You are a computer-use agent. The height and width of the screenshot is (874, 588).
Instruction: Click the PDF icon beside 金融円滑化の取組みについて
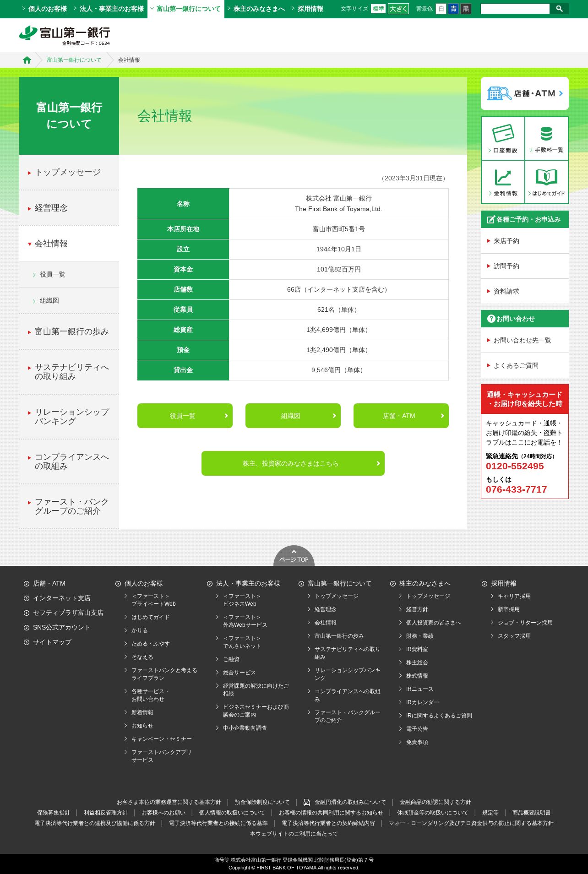[x=307, y=802]
